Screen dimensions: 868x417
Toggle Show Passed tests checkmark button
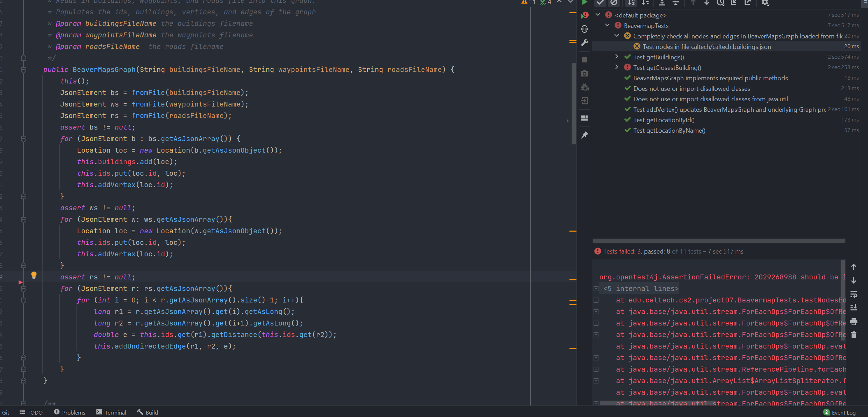600,3
